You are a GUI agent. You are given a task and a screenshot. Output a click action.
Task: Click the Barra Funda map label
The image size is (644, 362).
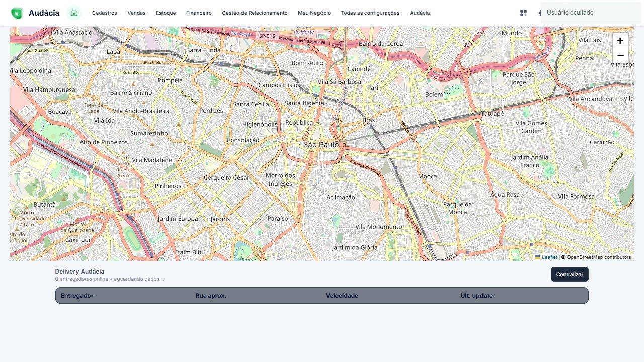(x=203, y=50)
